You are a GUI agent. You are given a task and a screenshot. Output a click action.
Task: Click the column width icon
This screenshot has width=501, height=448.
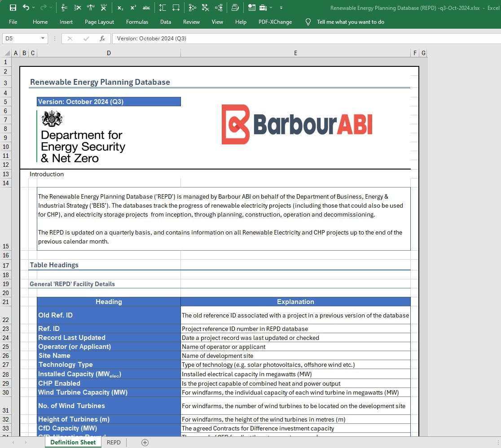pos(176,8)
